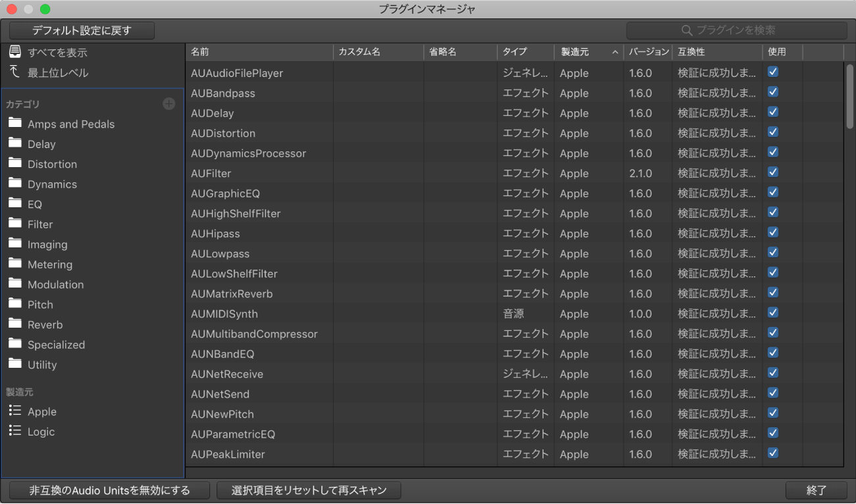Sort plugins by タイプ column header
This screenshot has width=856, height=504.
pos(525,52)
